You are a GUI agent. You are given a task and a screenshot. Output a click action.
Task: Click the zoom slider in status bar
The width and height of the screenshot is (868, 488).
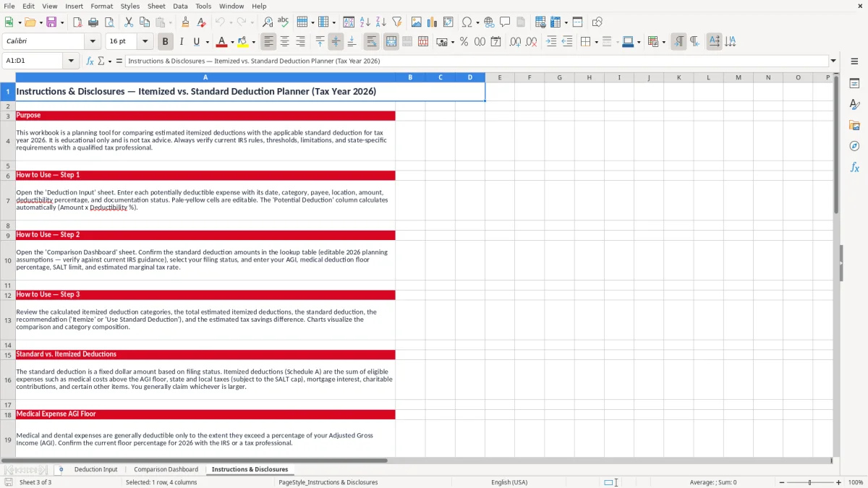pyautogui.click(x=809, y=482)
